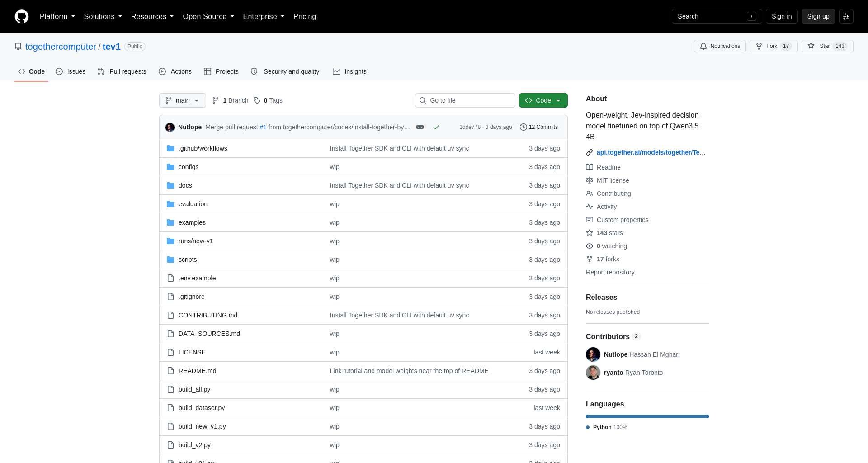868x463 pixels.
Task: Open Nutlope's avatar in the commit bar
Action: 170,127
